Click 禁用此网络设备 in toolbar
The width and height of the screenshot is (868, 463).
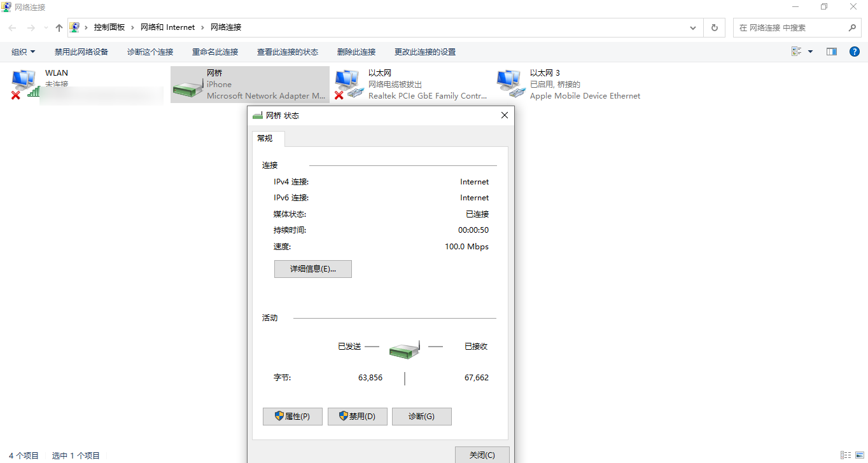pyautogui.click(x=81, y=52)
